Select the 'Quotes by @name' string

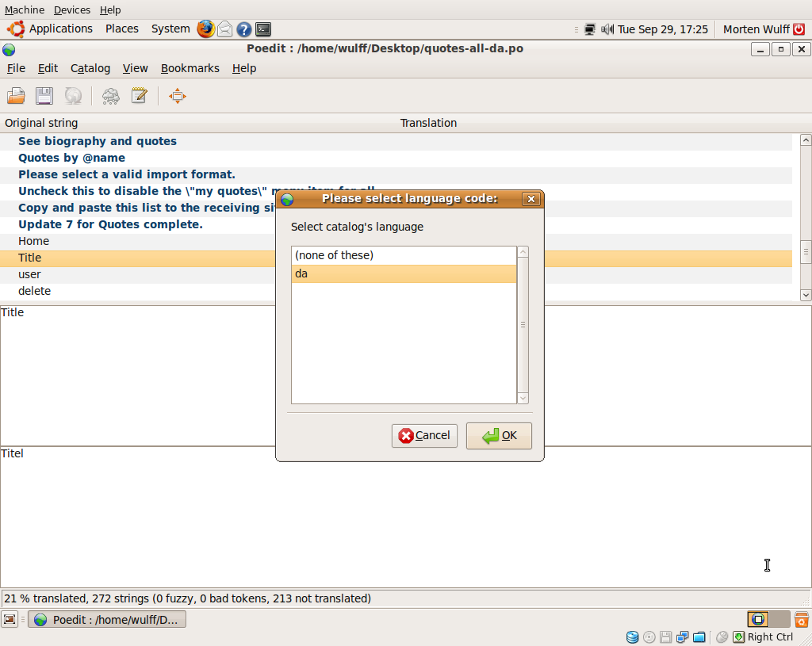pos(396,158)
